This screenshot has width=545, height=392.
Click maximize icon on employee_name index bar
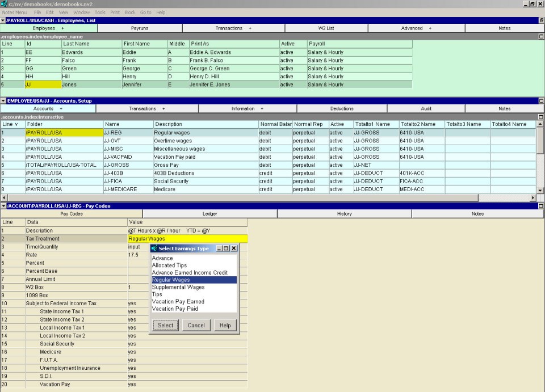pos(541,36)
